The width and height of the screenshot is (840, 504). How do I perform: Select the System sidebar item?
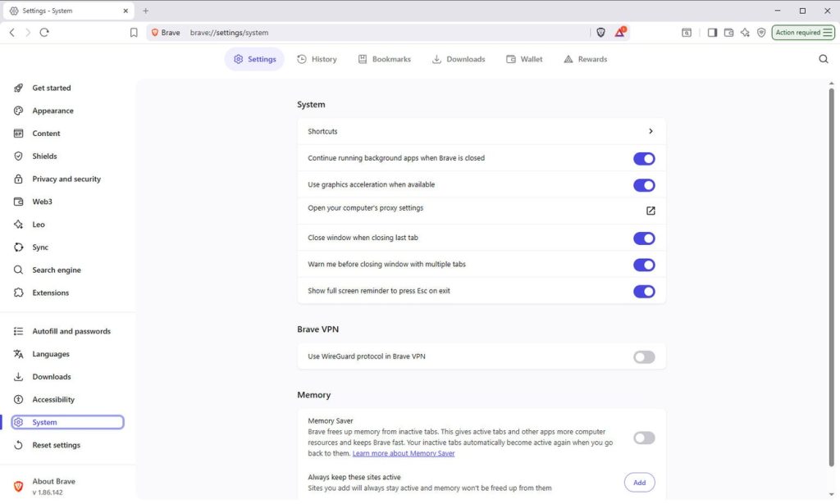coord(67,422)
